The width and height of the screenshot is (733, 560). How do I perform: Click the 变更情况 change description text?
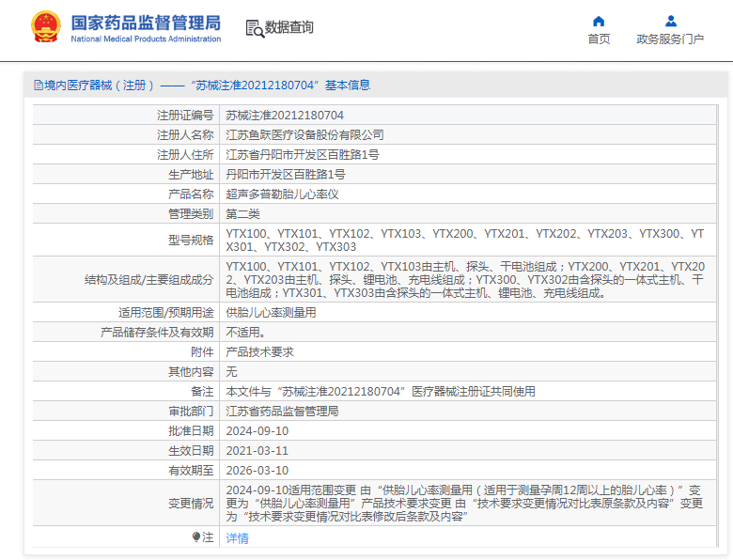pos(464,503)
